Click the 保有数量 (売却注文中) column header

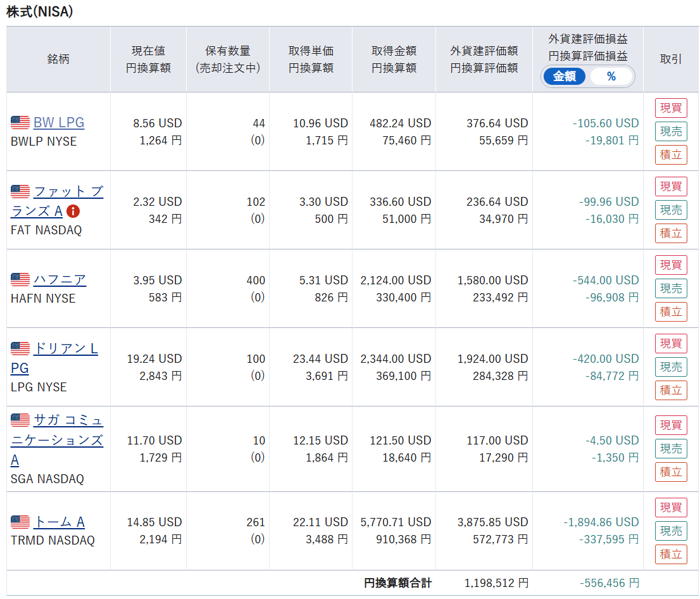(228, 59)
